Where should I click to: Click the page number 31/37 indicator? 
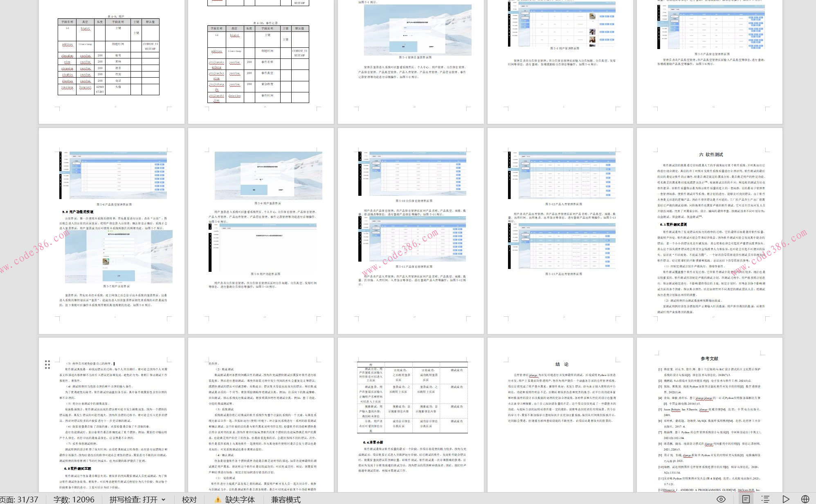19,500
